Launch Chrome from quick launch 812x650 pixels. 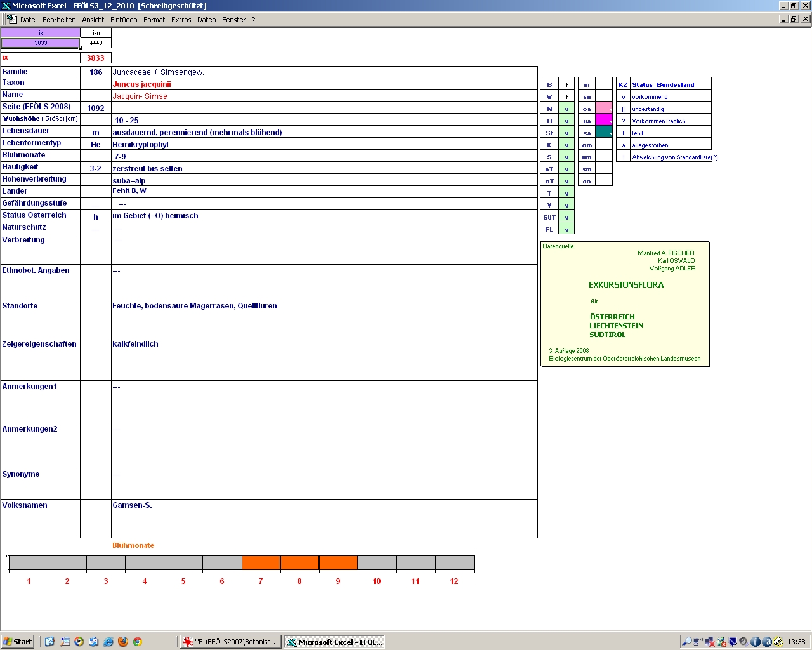(138, 642)
